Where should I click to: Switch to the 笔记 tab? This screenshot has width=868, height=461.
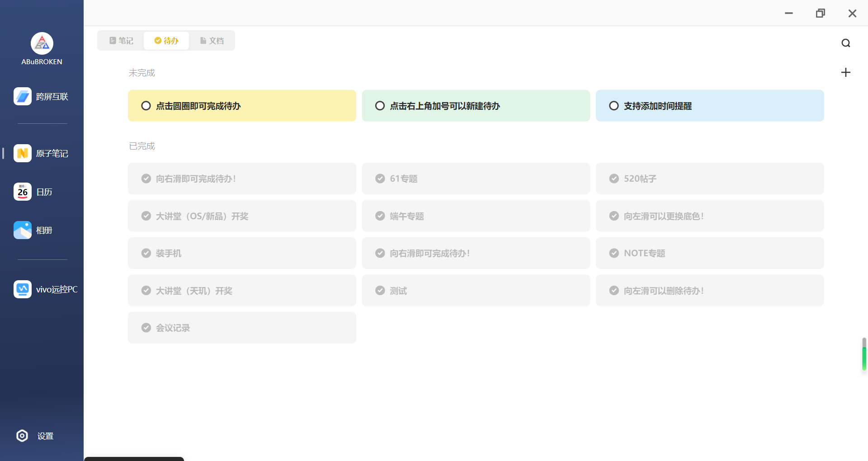tap(121, 41)
